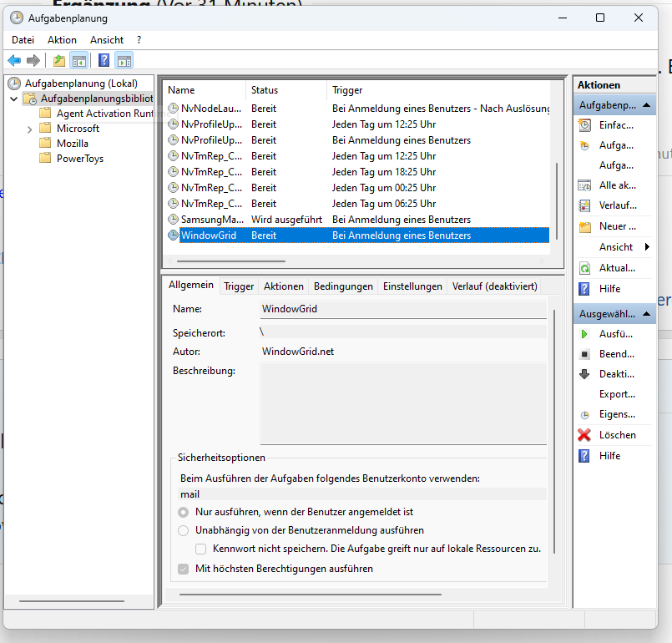
Task: Open the Aktion menu
Action: 62,40
